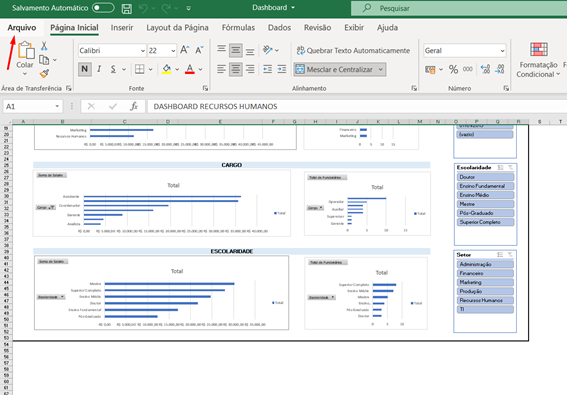The height and width of the screenshot is (395, 567).
Task: Click the Pesquisar search box
Action: point(459,8)
